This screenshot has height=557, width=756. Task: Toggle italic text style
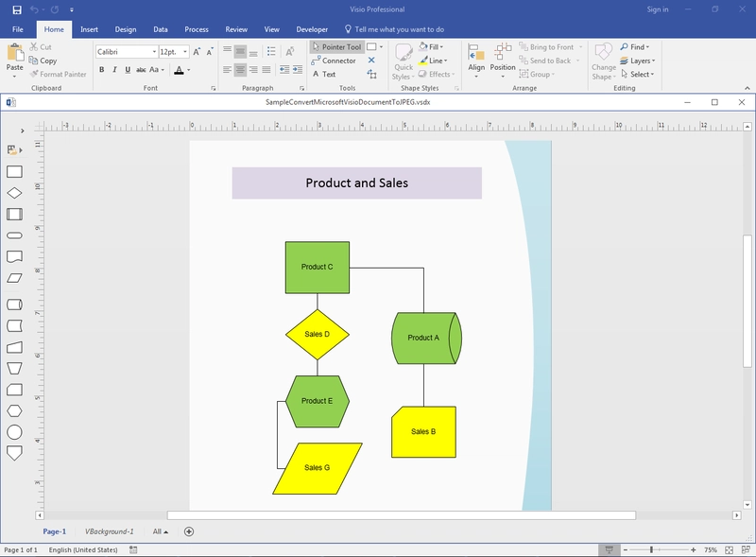tap(114, 70)
